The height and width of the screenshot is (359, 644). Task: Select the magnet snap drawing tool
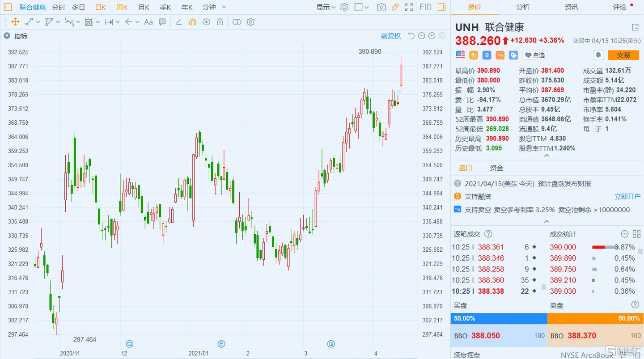pyautogui.click(x=192, y=22)
